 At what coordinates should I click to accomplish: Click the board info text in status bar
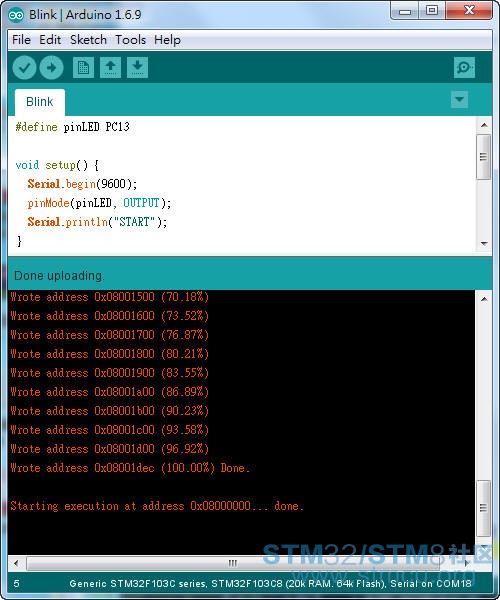pos(270,584)
